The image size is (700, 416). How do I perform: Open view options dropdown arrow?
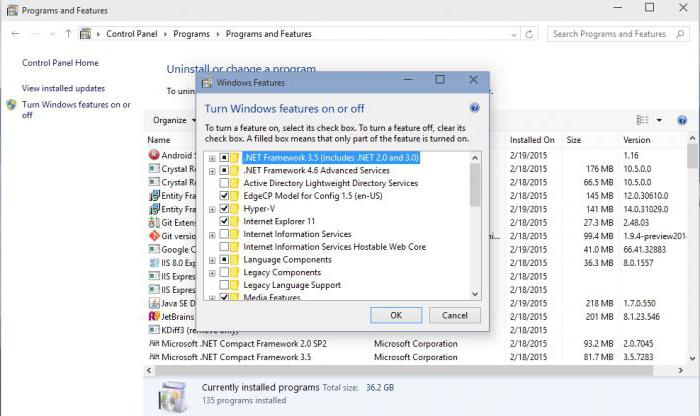pos(659,120)
